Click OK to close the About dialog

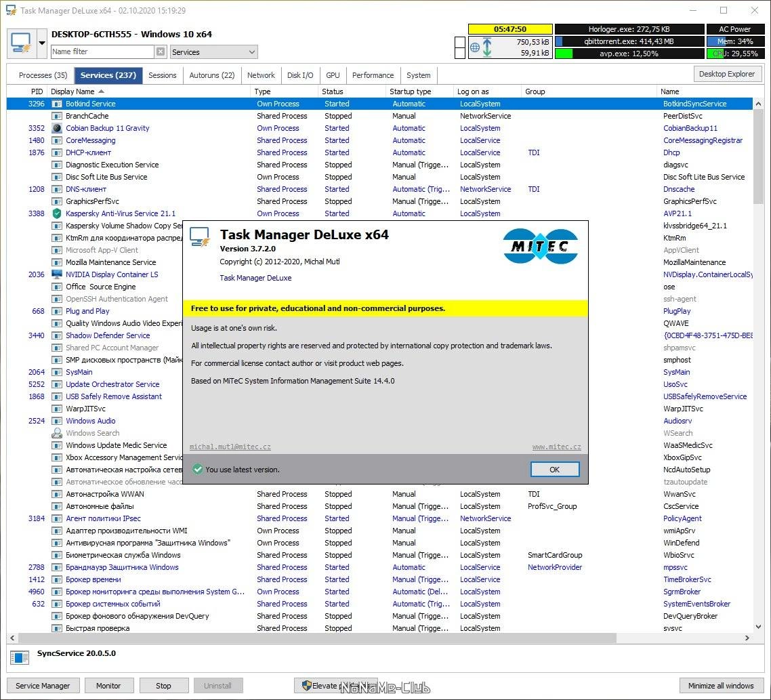click(555, 470)
